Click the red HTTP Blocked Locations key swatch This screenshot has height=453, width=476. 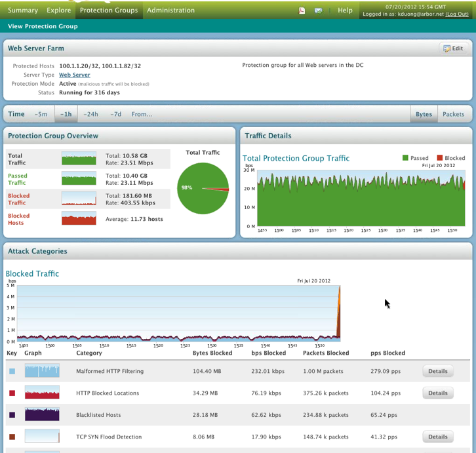click(x=12, y=393)
